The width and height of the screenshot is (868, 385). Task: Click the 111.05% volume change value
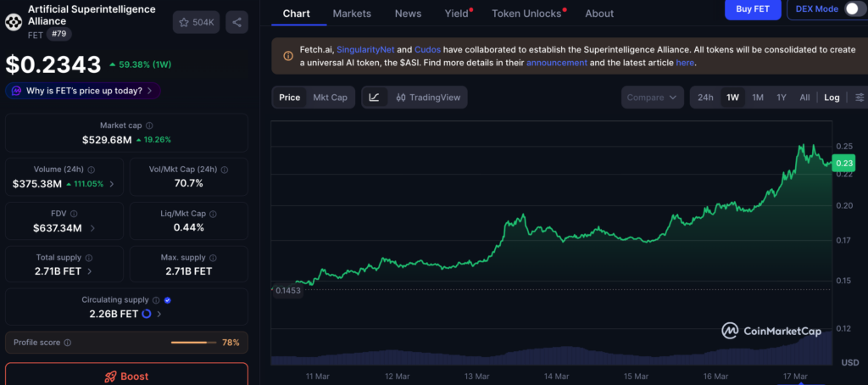pyautogui.click(x=85, y=184)
